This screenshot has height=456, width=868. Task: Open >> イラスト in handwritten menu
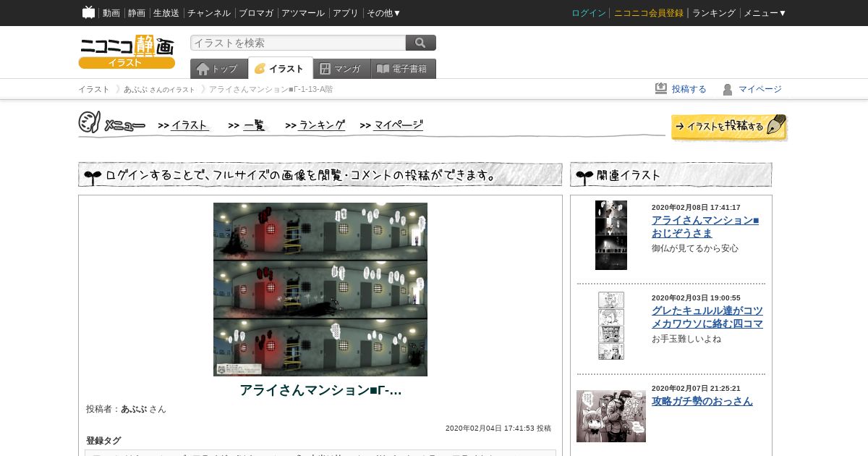(x=184, y=125)
